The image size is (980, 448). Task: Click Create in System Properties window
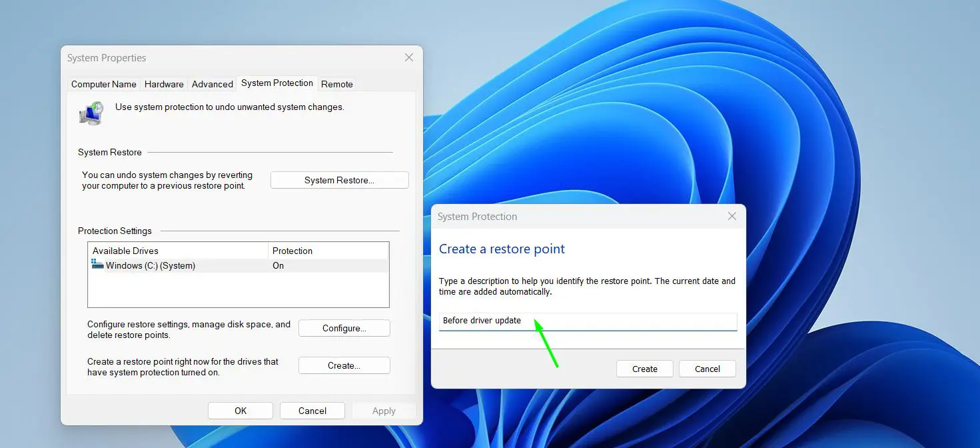[344, 365]
